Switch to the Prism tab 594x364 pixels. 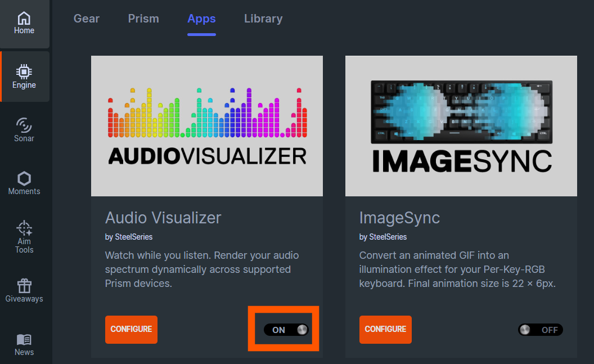pos(143,19)
